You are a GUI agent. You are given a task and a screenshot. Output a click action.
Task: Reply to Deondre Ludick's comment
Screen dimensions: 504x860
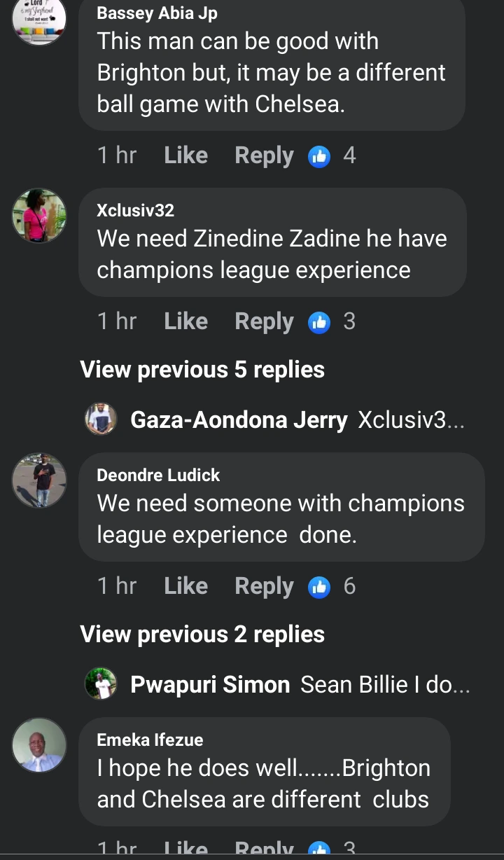tap(264, 586)
